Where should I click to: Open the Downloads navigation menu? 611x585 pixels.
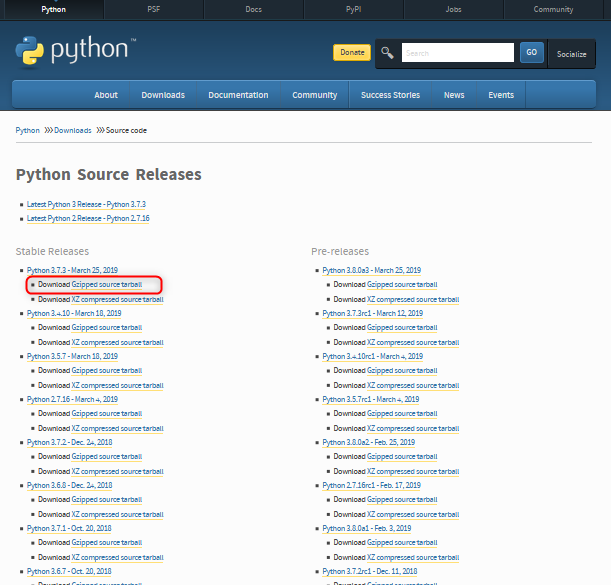point(163,95)
